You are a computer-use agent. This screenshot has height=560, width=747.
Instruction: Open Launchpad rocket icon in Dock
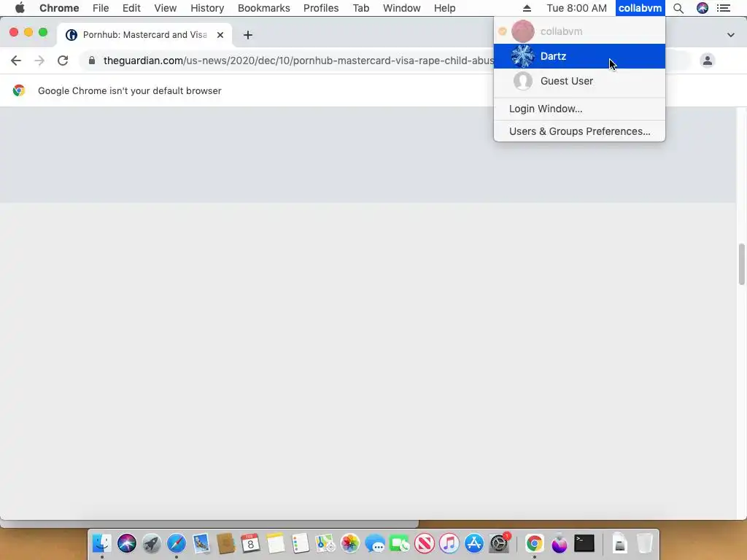pyautogui.click(x=152, y=543)
